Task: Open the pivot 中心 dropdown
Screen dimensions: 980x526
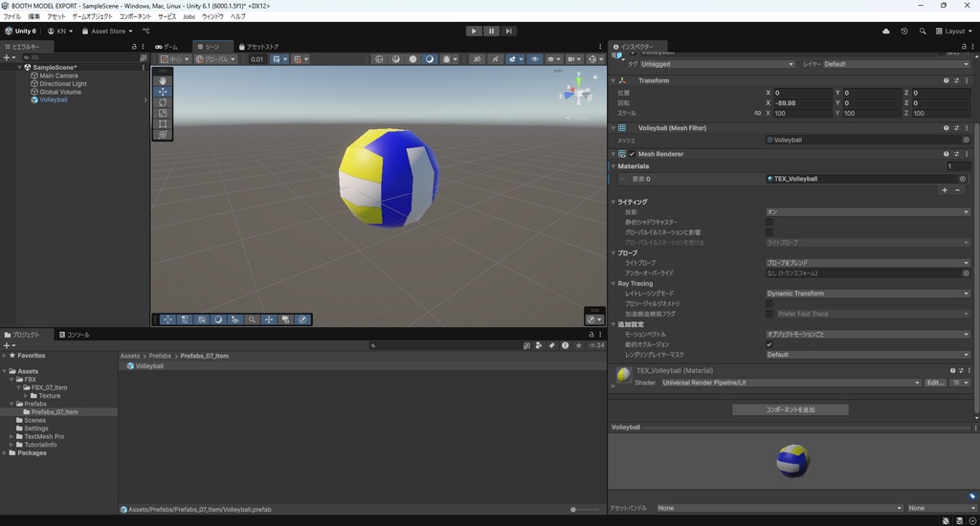Action: coord(174,58)
